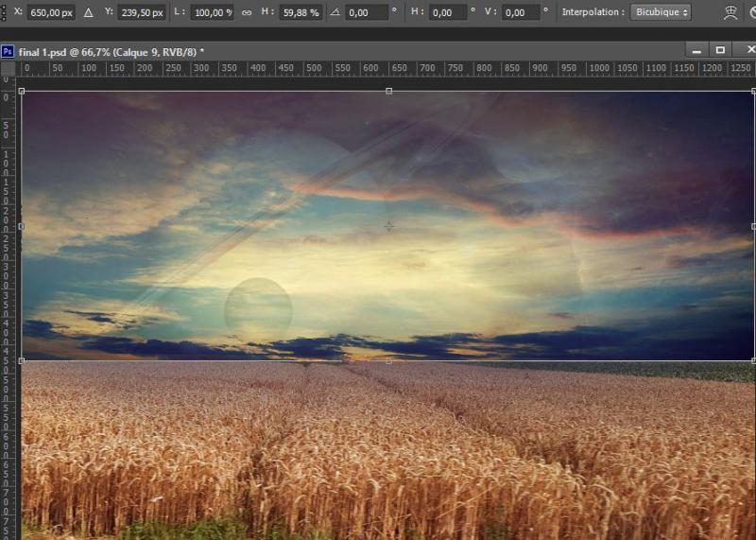This screenshot has width=756, height=540.
Task: Switch to warp mode icon
Action: (730, 13)
